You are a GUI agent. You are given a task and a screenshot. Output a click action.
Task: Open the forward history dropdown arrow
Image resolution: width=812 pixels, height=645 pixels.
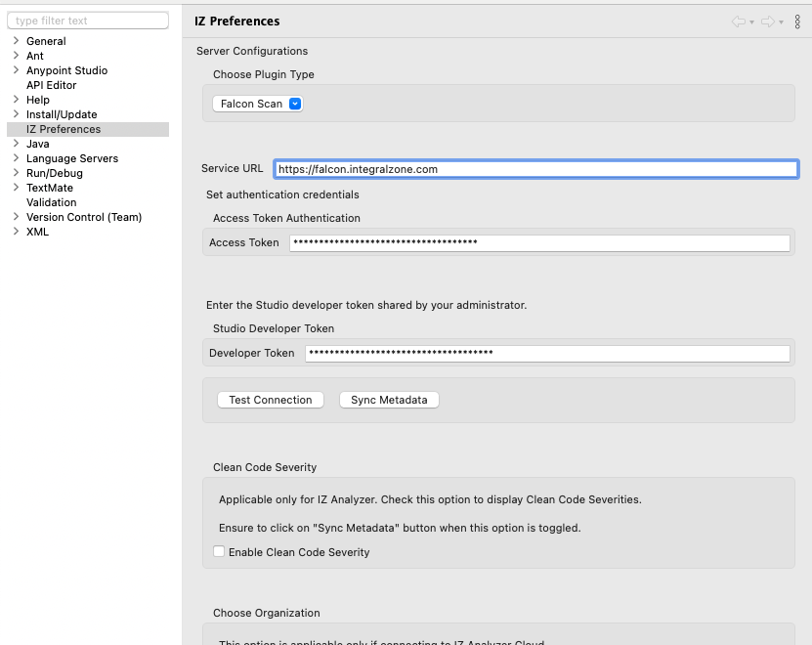781,21
